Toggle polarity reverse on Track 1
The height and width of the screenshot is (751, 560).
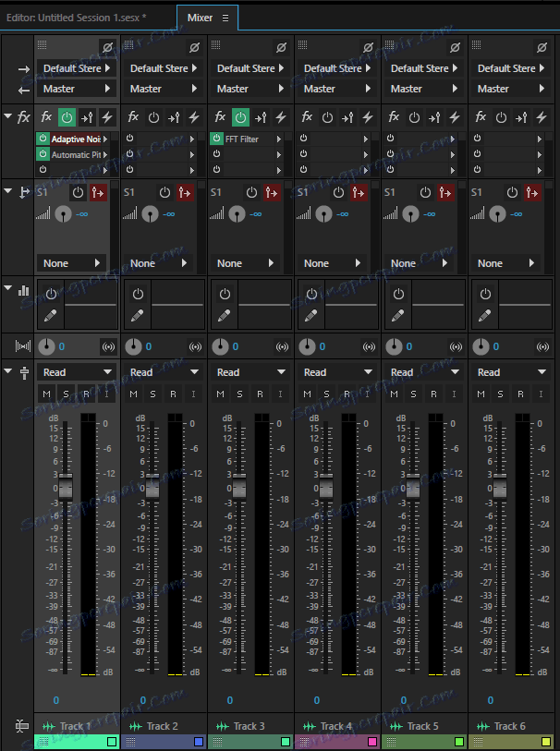point(107,47)
